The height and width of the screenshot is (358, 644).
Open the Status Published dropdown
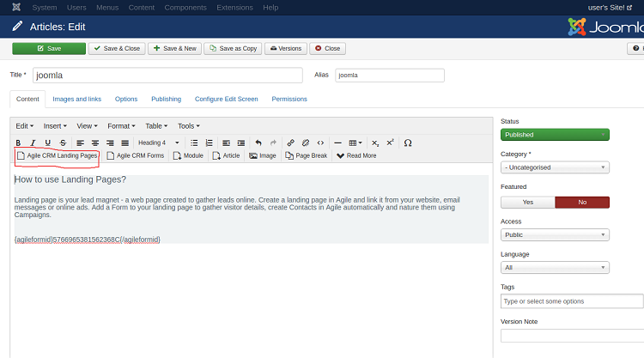[555, 135]
